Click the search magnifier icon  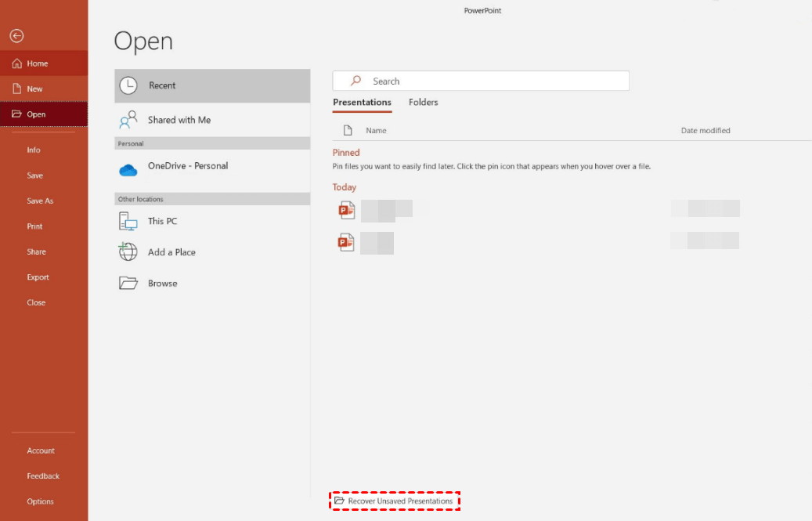[x=355, y=81]
